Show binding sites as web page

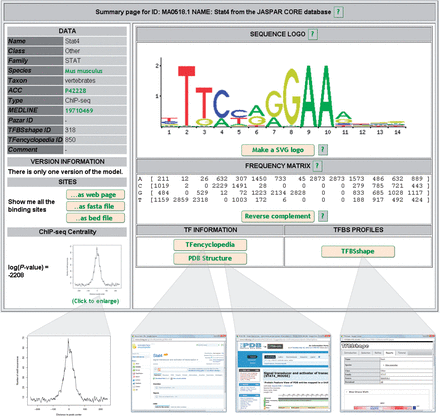point(95,195)
